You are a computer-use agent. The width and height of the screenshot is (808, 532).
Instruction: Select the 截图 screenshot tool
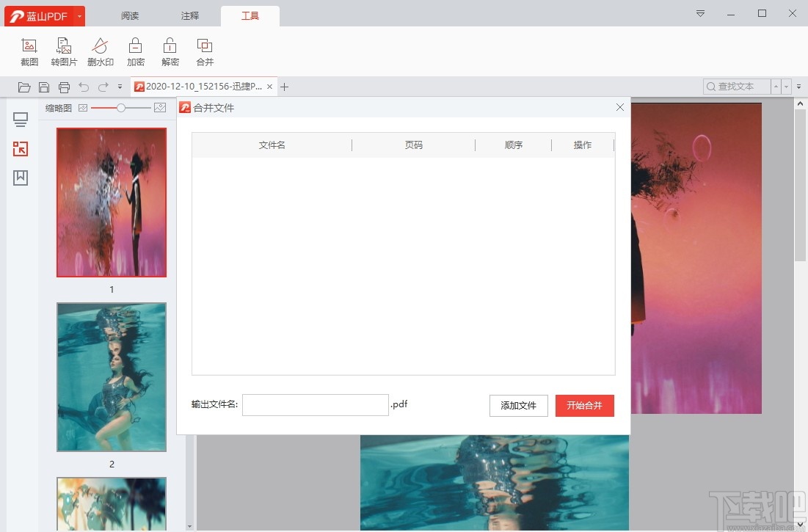(29, 50)
